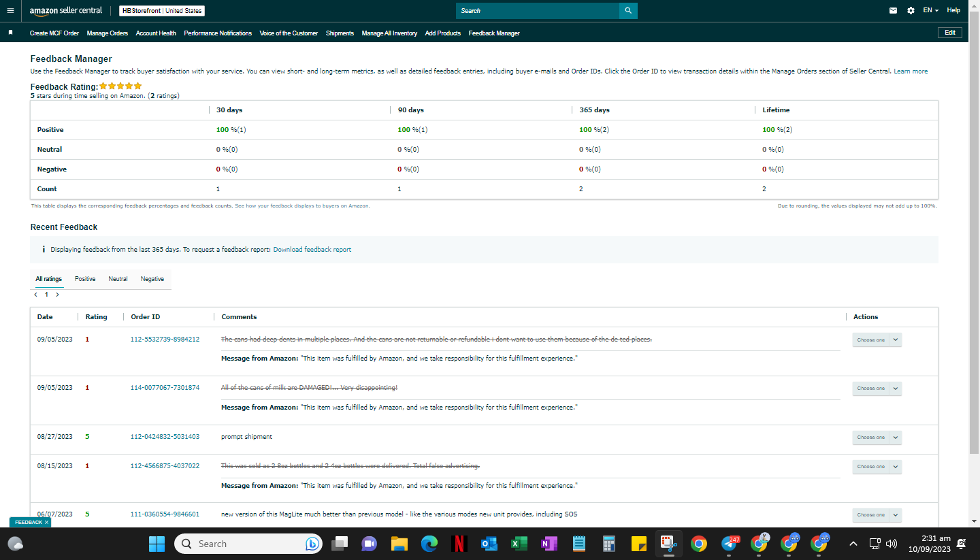This screenshot has width=980, height=560.
Task: Open Create MCF Order menu item
Action: coord(54,33)
